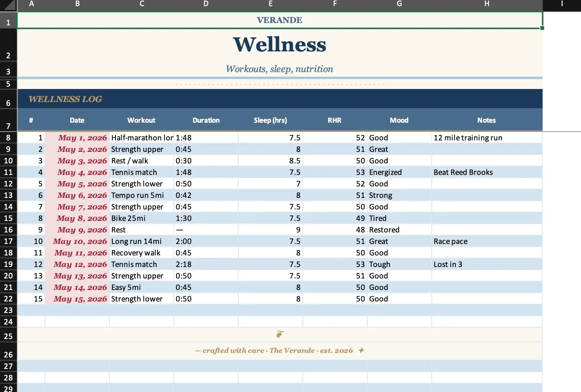Click the RHR value 48 cell

[335, 230]
